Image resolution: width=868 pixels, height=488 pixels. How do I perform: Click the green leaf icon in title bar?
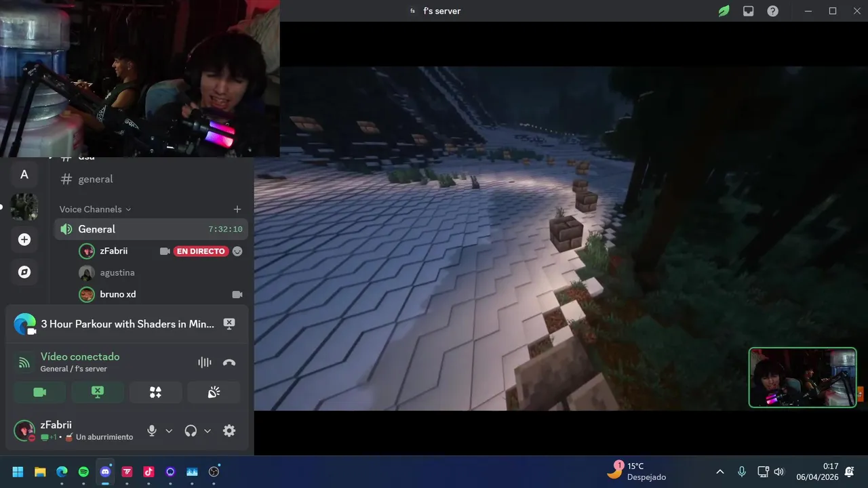[724, 11]
